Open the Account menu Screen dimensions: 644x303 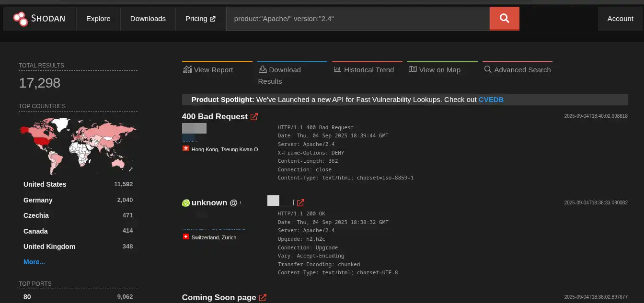pyautogui.click(x=620, y=19)
